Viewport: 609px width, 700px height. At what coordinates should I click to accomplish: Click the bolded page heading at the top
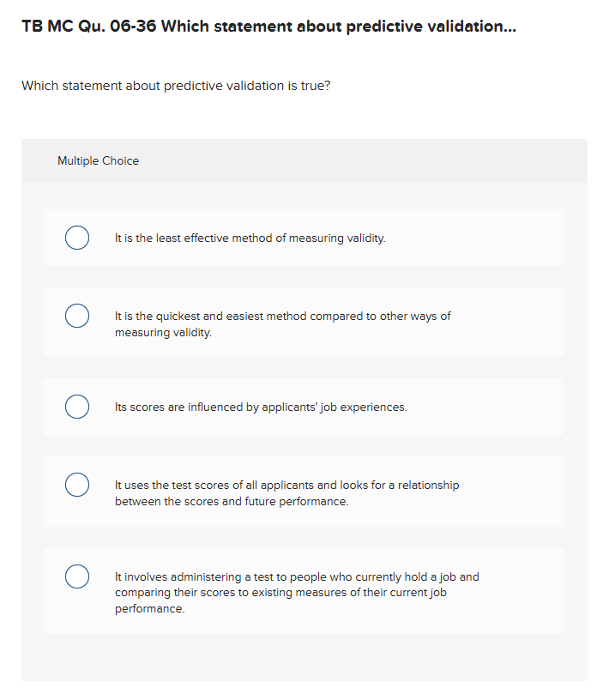tap(268, 27)
